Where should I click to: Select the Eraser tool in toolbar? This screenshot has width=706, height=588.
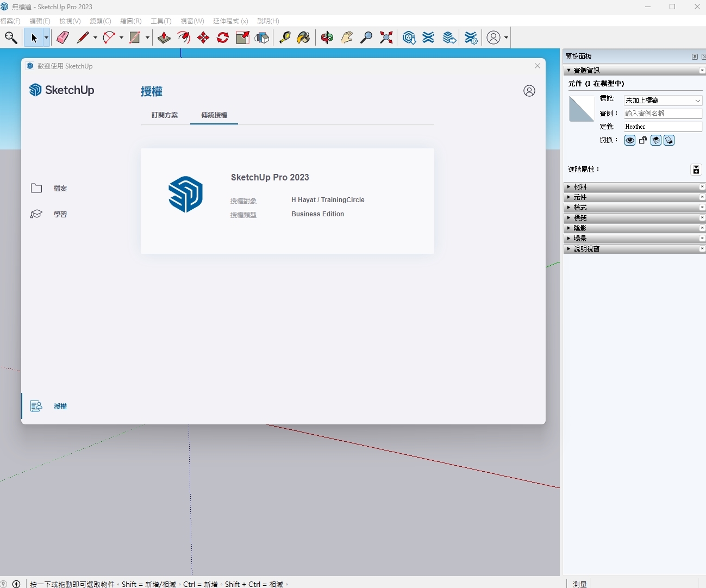coord(63,37)
